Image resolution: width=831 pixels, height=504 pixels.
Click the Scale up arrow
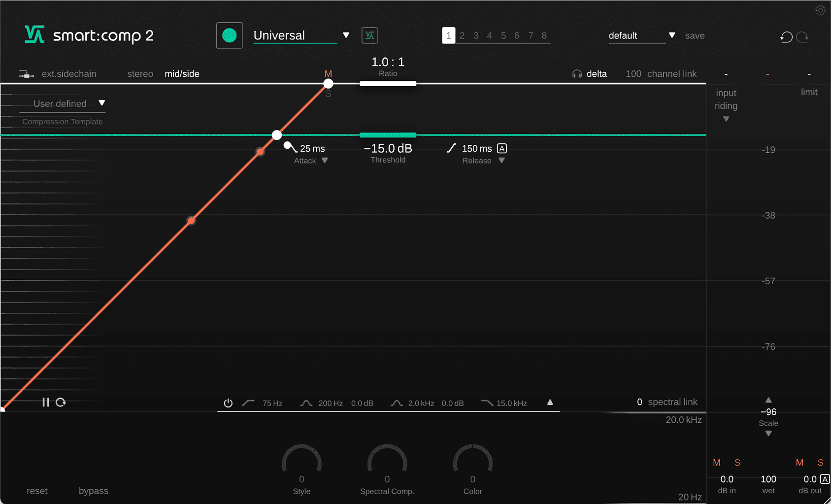768,400
